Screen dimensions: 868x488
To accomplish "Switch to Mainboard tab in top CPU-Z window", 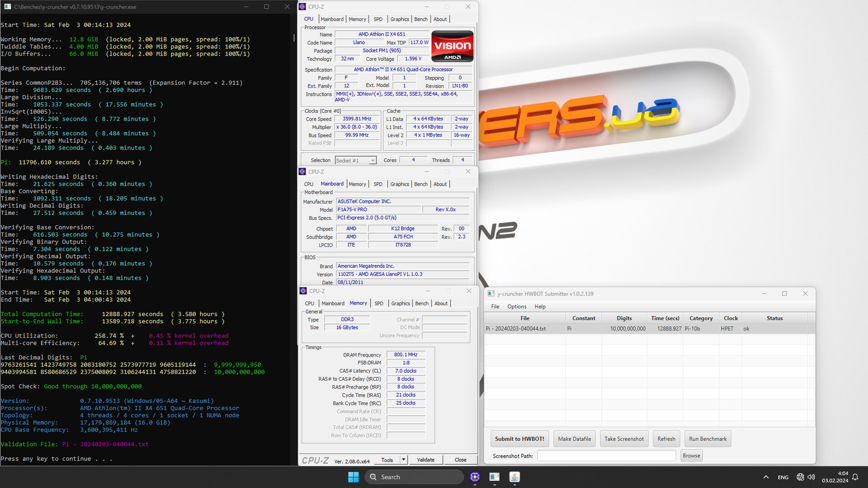I will point(332,19).
